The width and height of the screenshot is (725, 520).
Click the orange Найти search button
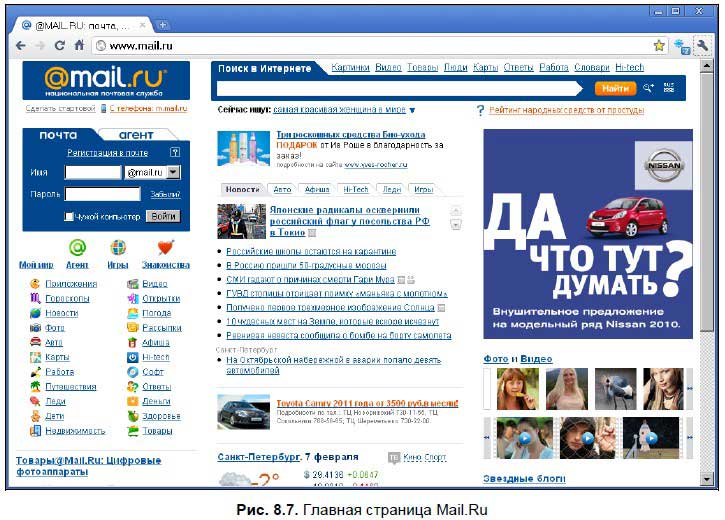point(615,88)
